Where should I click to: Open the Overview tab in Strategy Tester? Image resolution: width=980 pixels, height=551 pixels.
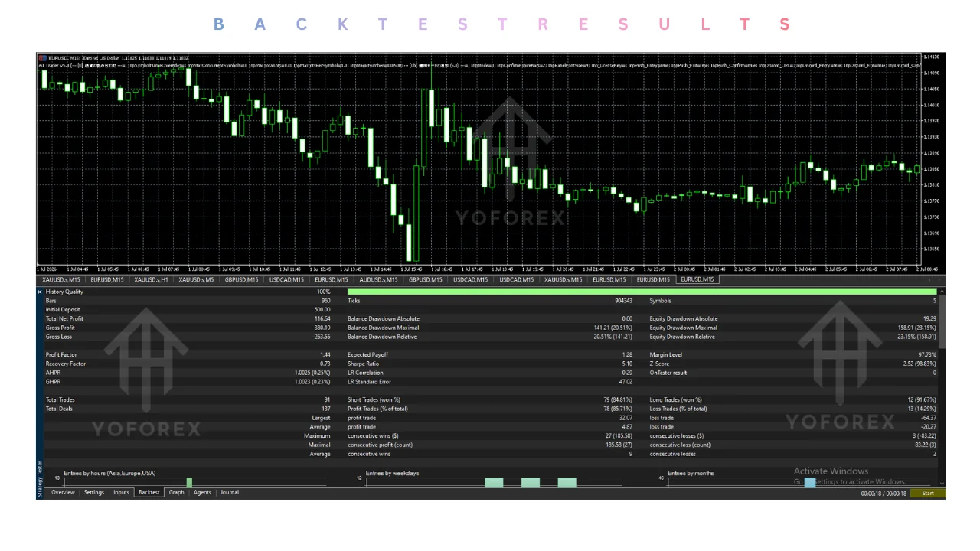(x=63, y=492)
